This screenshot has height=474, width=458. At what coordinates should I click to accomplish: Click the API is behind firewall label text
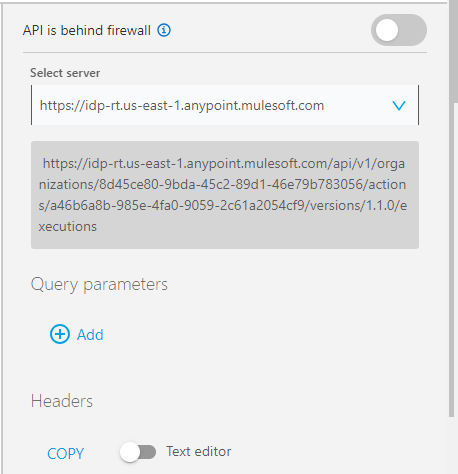pos(87,30)
